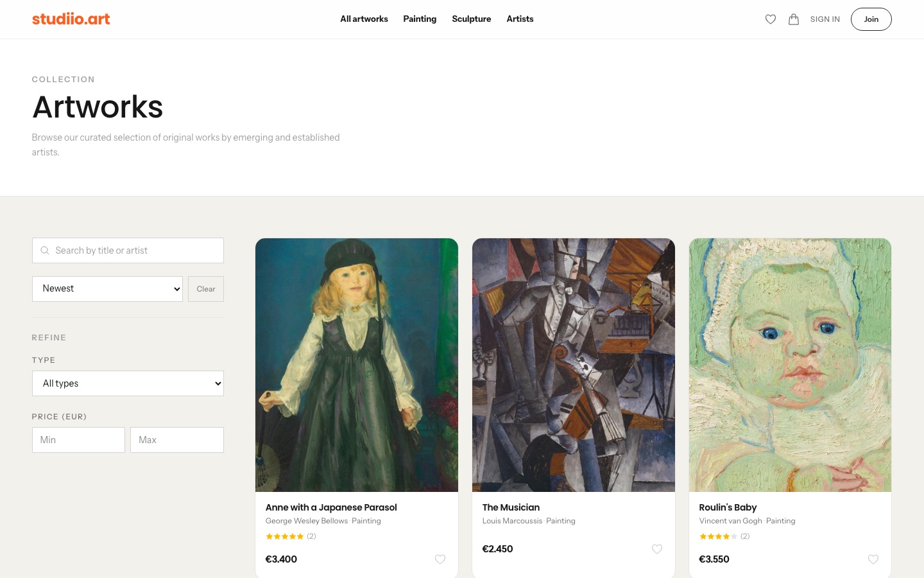Click the Min price input
Viewport: 924px width, 578px height.
(78, 440)
